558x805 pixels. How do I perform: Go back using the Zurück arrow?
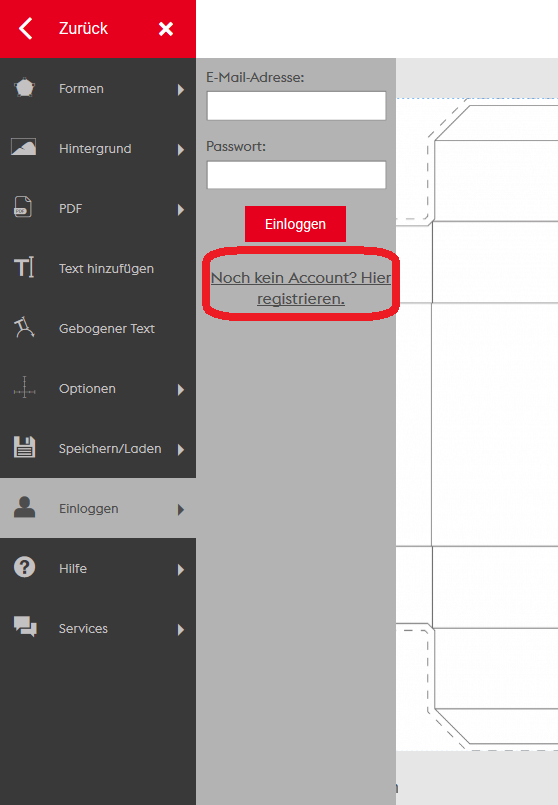(26, 28)
